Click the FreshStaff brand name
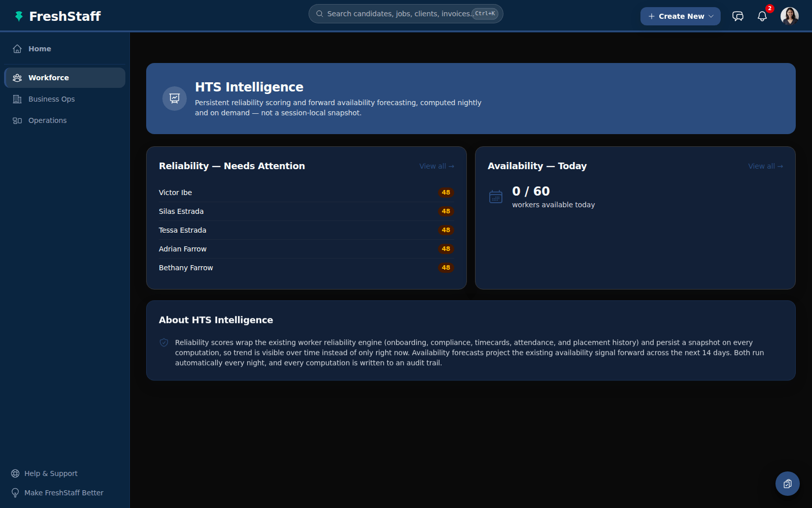Image resolution: width=812 pixels, height=508 pixels. click(x=65, y=16)
